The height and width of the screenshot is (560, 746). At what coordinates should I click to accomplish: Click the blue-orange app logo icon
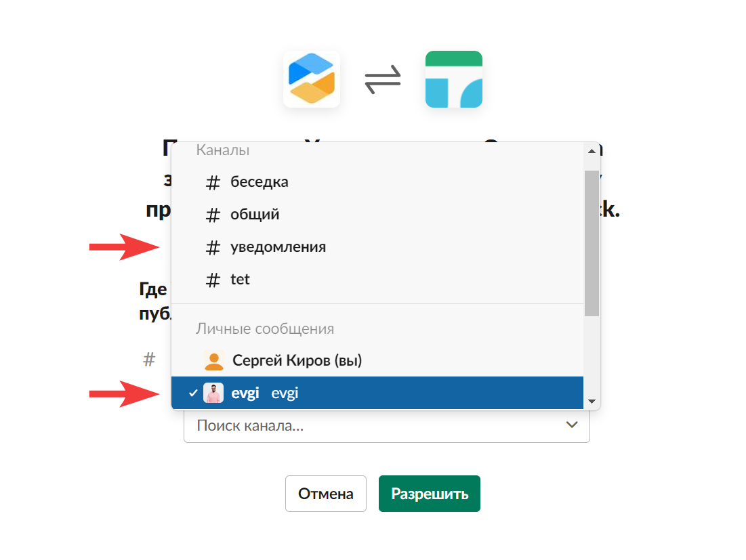pyautogui.click(x=312, y=79)
